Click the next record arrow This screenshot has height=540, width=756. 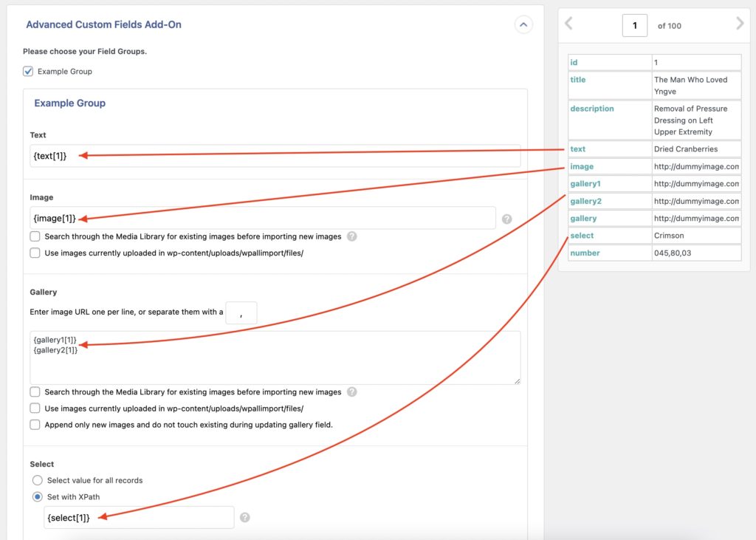pos(739,24)
